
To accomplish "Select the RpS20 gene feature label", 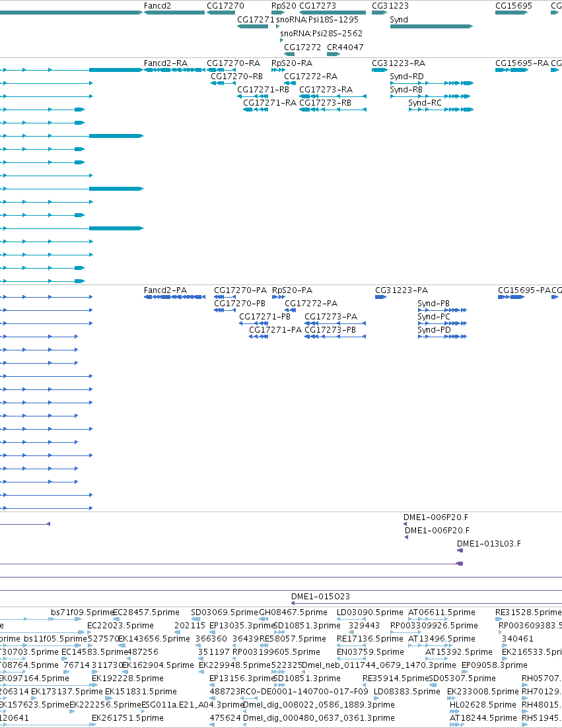I will point(284,6).
